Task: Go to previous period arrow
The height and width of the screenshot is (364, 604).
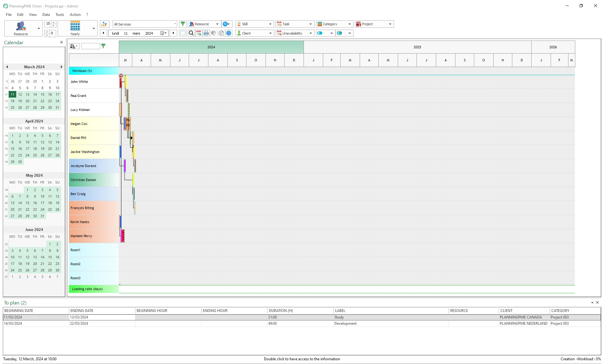Action: (104, 33)
